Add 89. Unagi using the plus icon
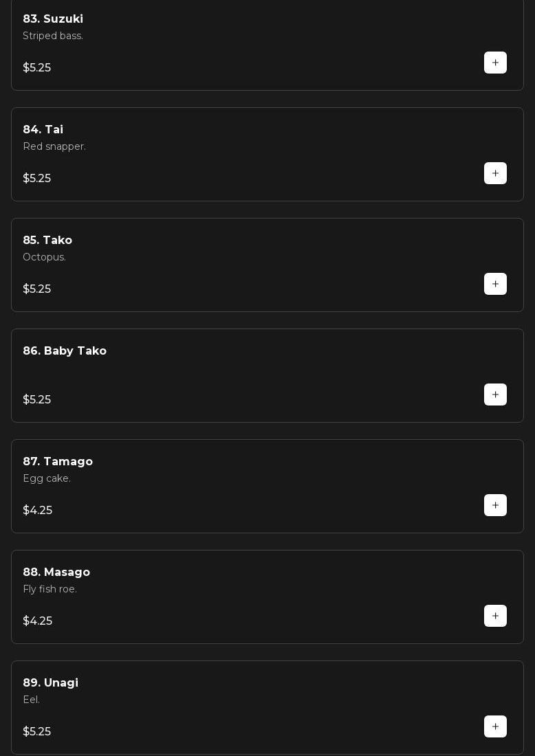This screenshot has height=756, width=535. [495, 726]
